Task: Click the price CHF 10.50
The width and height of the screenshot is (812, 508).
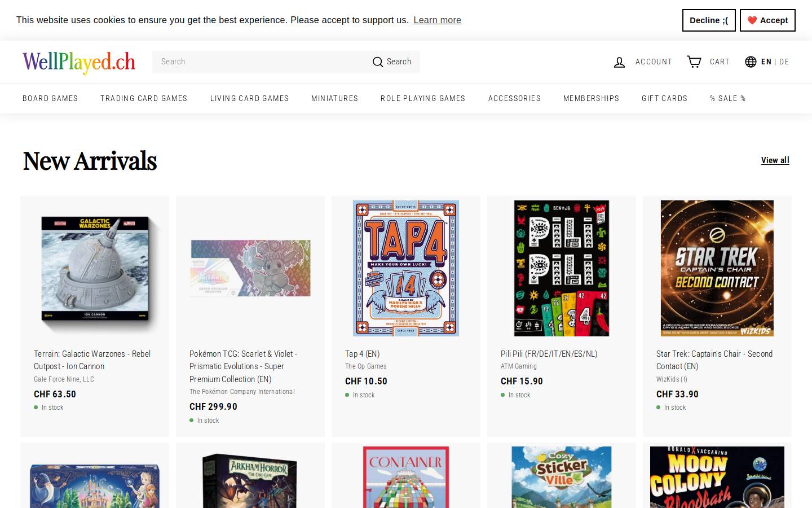Action: point(366,382)
